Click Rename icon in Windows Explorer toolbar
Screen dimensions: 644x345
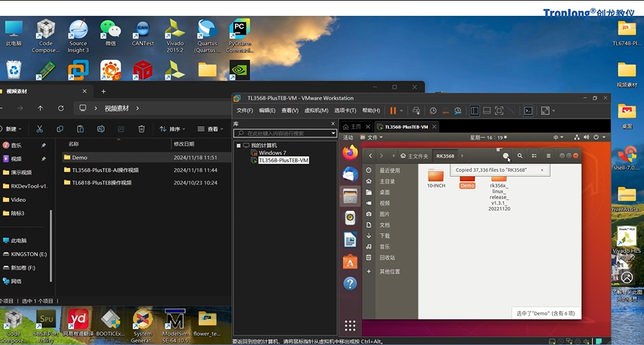coord(101,129)
